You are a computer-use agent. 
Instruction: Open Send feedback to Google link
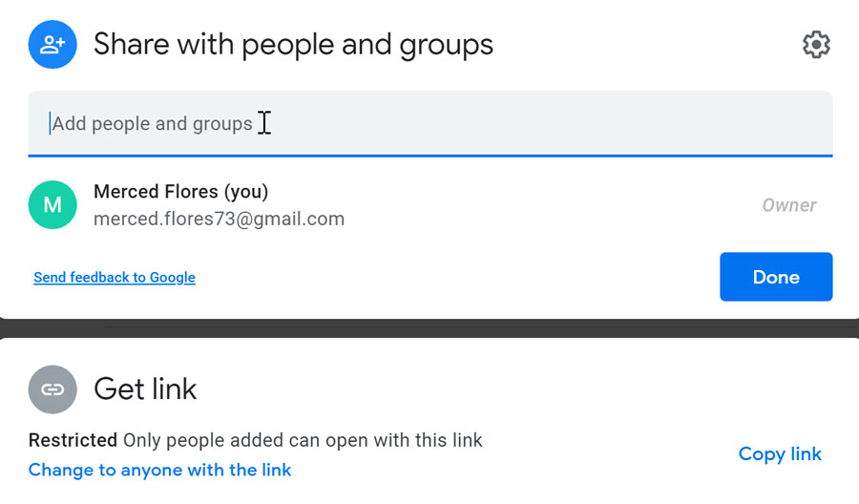115,278
